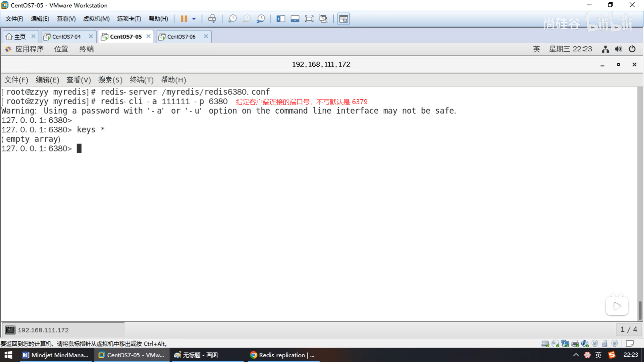Open the snapshot manager
This screenshot has width=644, height=362.
(261, 19)
